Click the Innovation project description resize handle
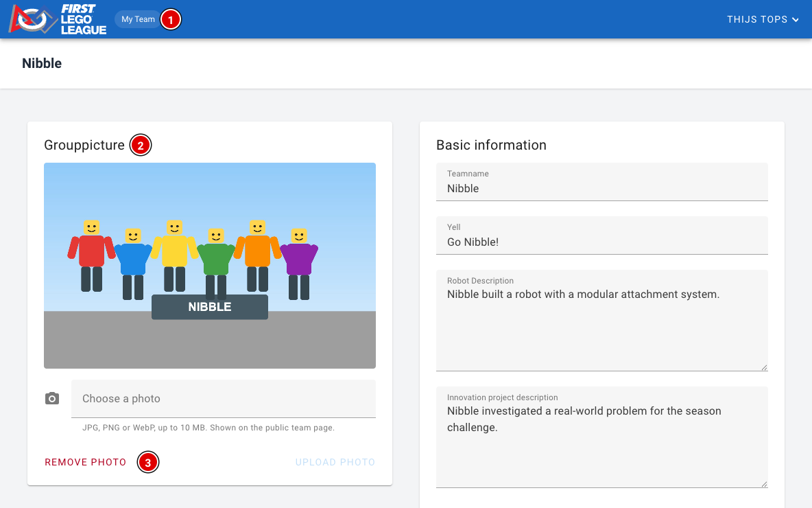This screenshot has width=812, height=508. [x=765, y=484]
